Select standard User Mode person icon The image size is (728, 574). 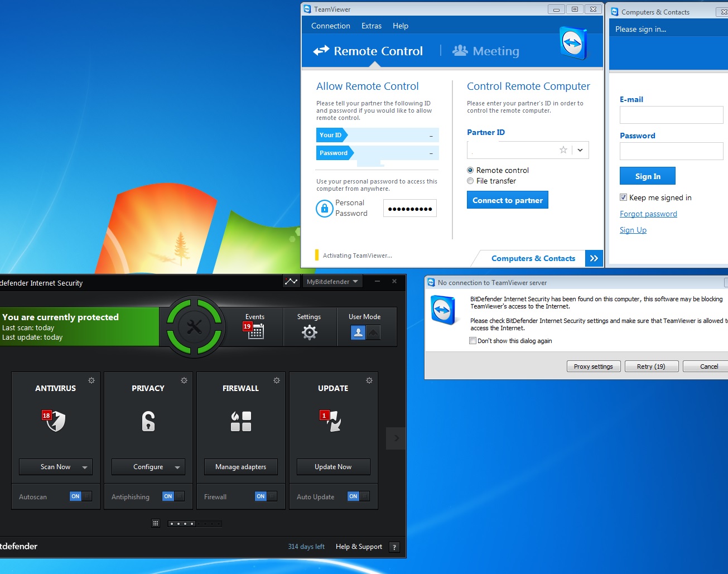point(358,332)
